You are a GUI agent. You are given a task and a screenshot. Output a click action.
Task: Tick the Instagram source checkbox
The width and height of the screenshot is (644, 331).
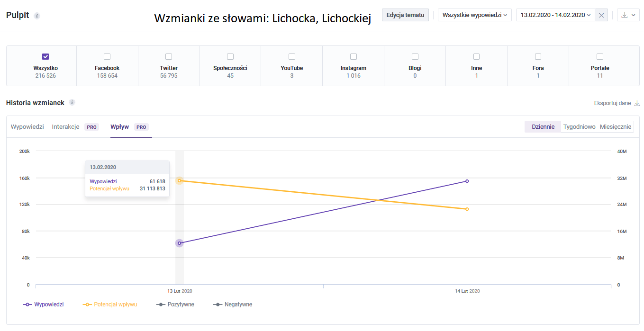point(354,56)
